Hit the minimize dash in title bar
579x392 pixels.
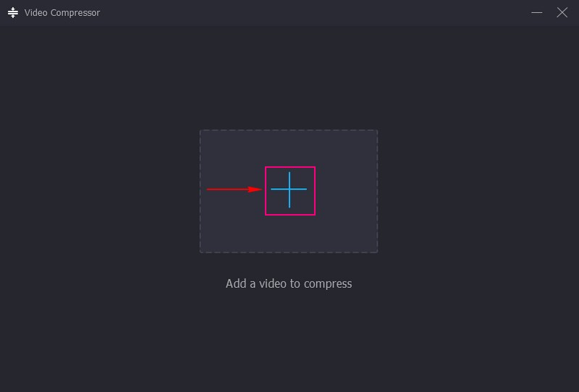click(x=537, y=13)
